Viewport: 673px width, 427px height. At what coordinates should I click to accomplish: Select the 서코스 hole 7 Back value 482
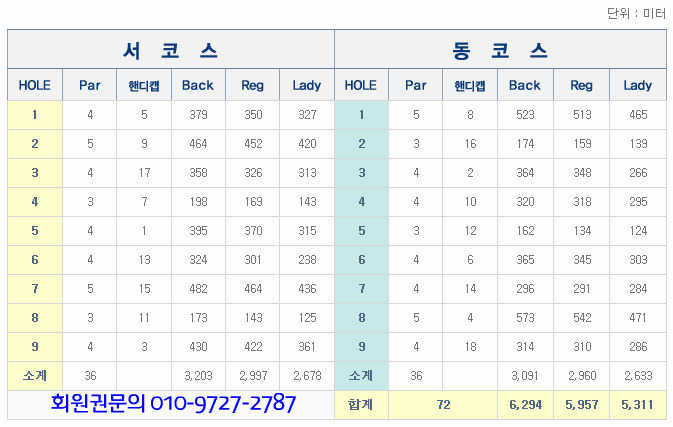(x=198, y=289)
